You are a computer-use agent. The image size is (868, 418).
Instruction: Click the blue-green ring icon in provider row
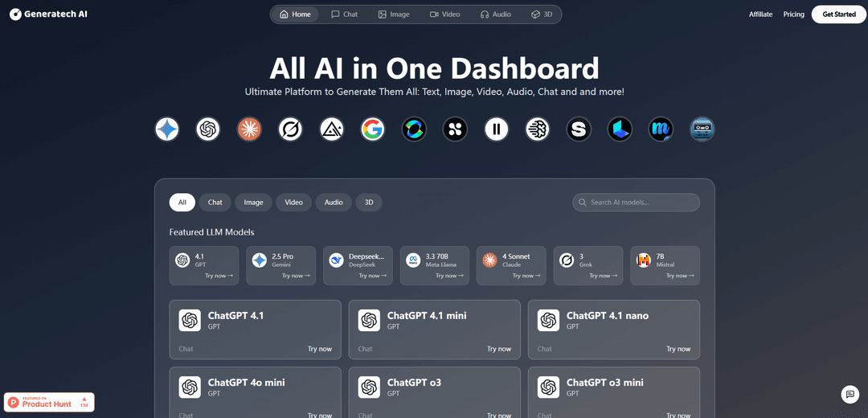coord(414,129)
